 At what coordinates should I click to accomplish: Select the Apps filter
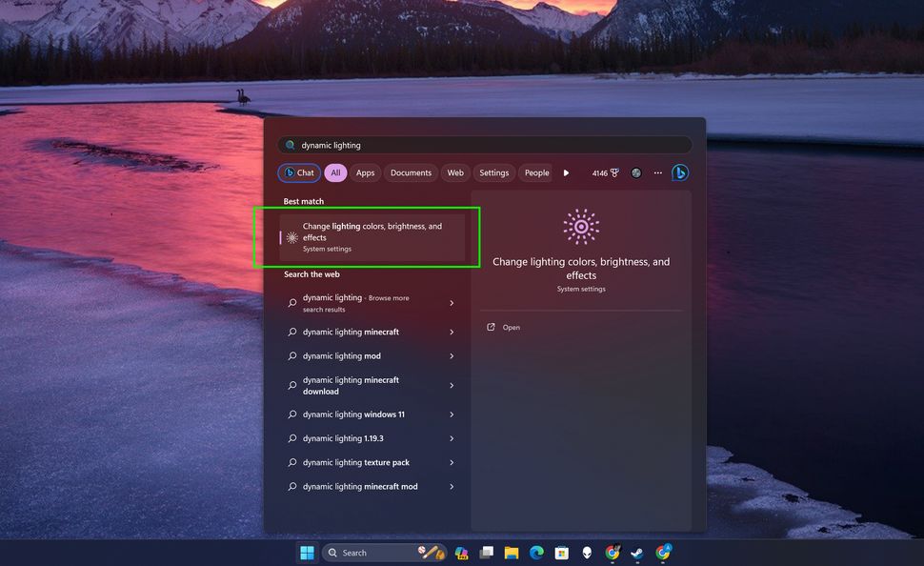(x=365, y=172)
